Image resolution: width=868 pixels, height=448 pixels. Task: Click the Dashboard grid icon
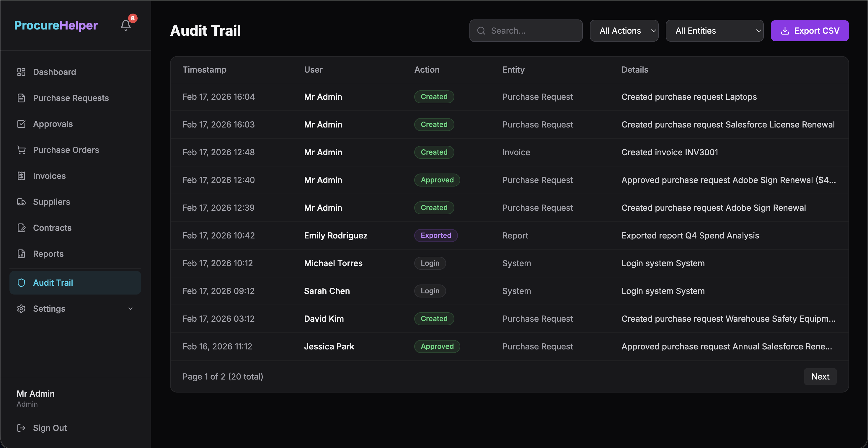click(21, 72)
